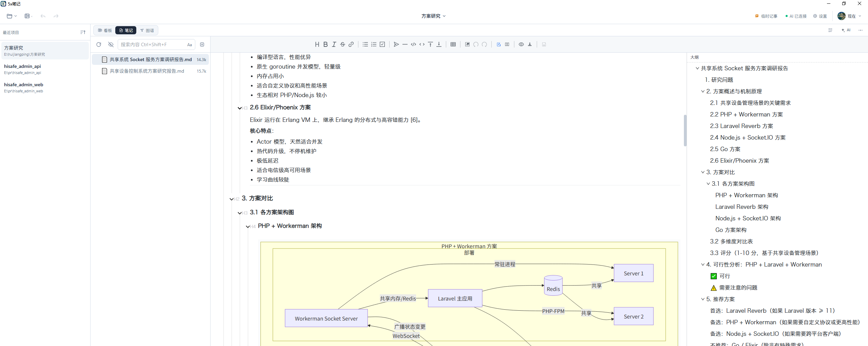Viewport: 868px width, 346px height.
Task: Toggle bold formatting in editor toolbar
Action: tap(325, 44)
